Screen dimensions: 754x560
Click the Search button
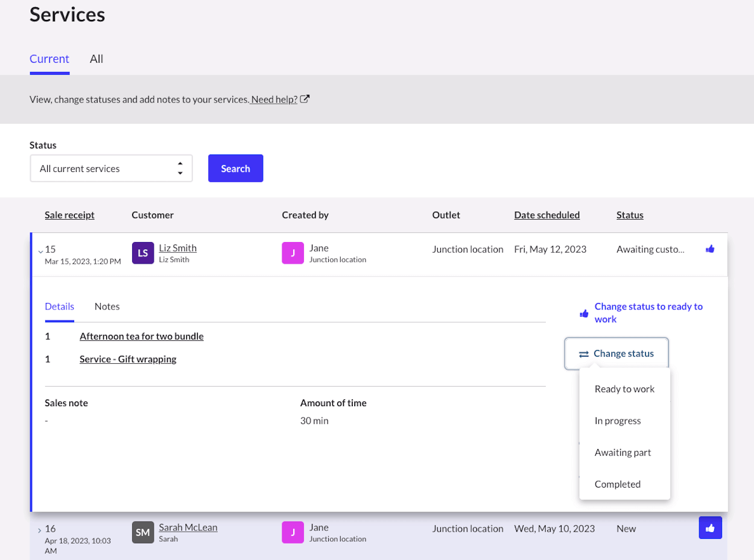pyautogui.click(x=235, y=168)
